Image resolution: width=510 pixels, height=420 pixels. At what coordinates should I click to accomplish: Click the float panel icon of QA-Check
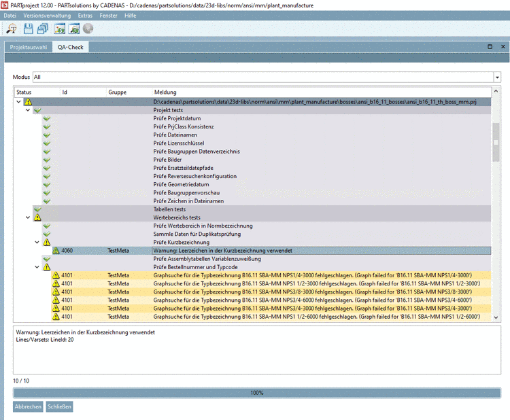(x=490, y=47)
